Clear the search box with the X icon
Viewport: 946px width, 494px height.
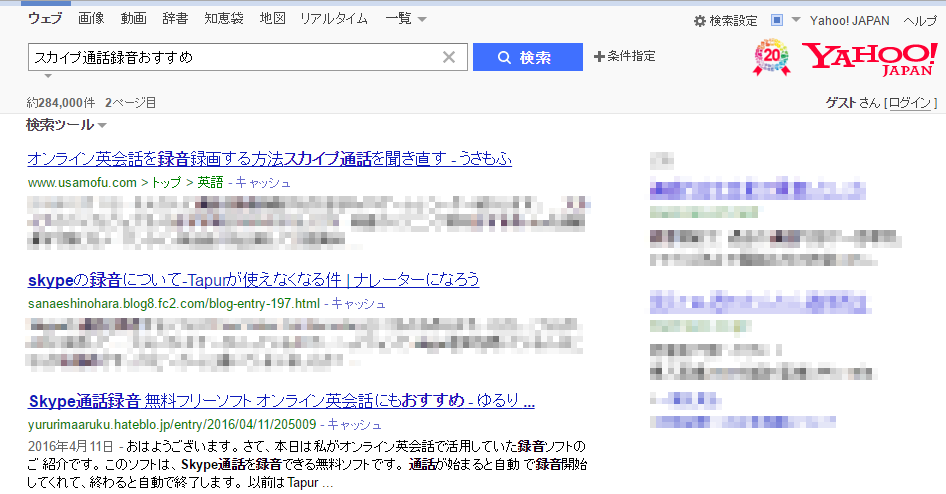click(449, 57)
